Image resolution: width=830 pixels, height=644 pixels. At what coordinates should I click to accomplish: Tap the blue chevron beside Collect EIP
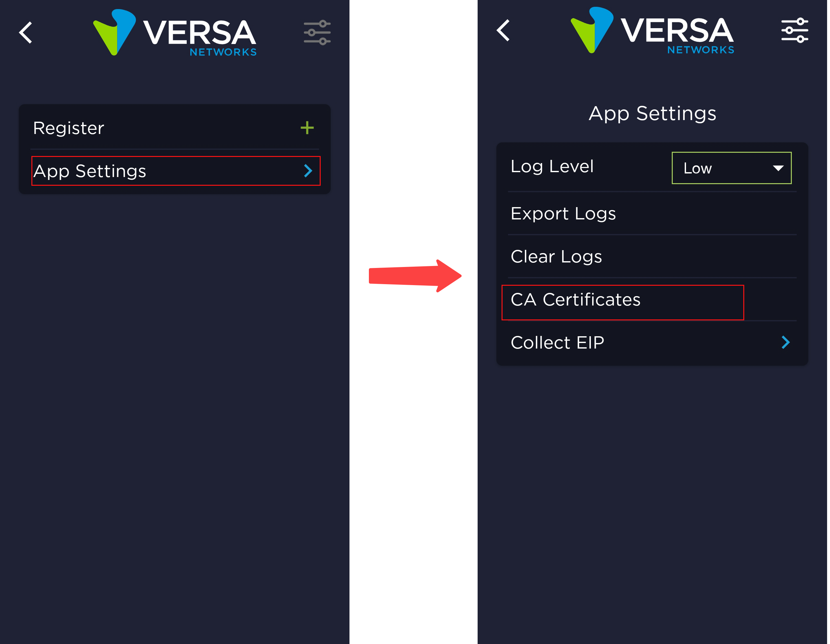[x=785, y=342]
